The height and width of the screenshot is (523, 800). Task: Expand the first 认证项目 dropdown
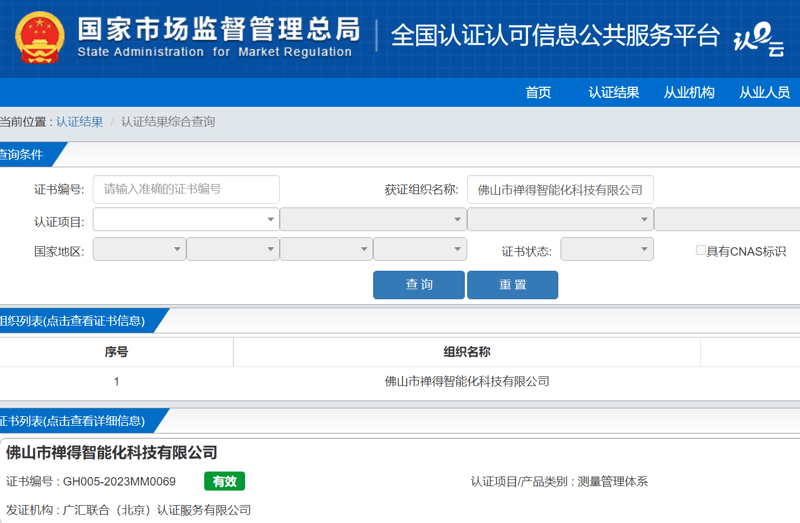[186, 219]
